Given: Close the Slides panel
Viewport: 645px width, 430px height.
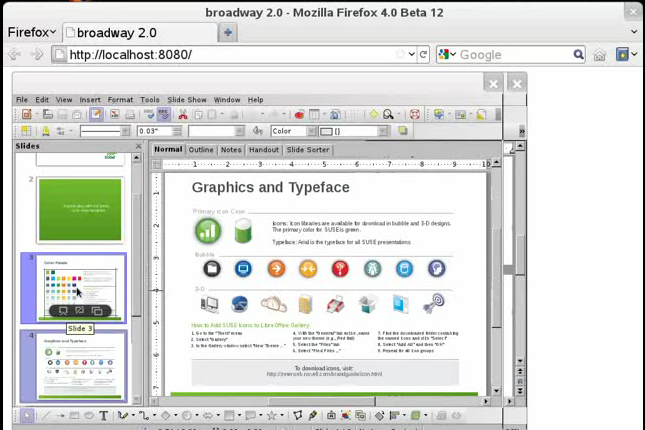Looking at the screenshot, I should point(138,146).
